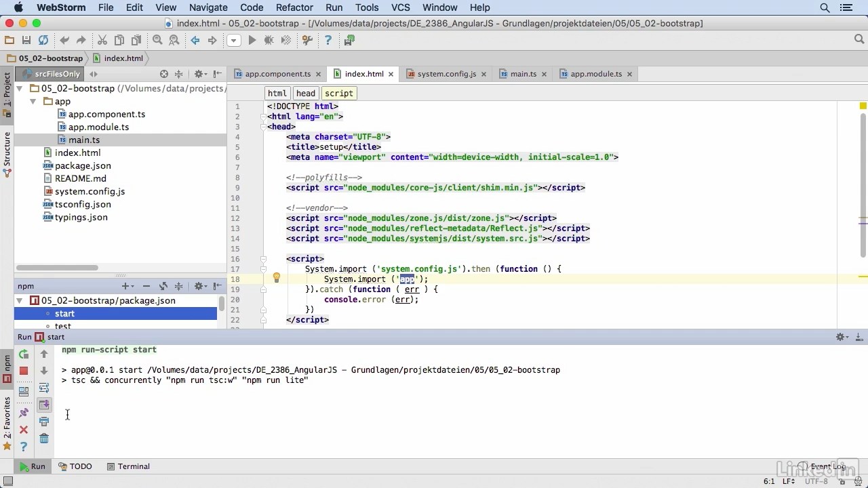Click the Save All disk icon
The image size is (868, 488).
[26, 41]
